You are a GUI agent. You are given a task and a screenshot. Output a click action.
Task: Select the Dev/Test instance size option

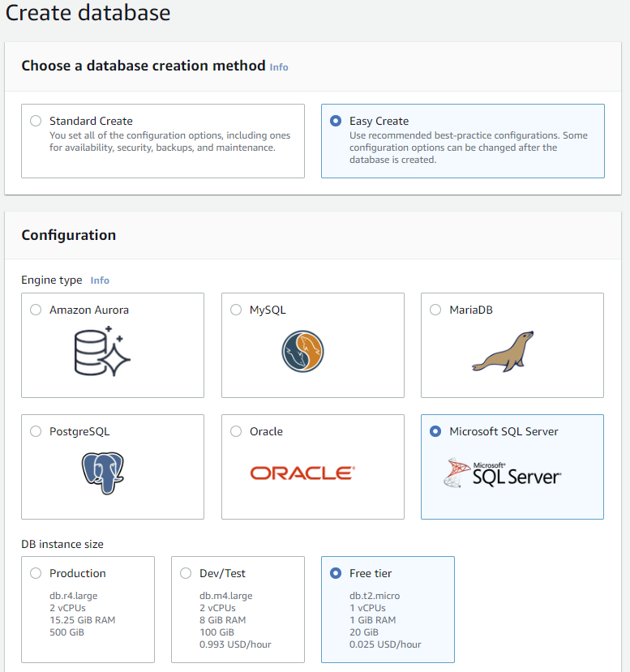(186, 573)
